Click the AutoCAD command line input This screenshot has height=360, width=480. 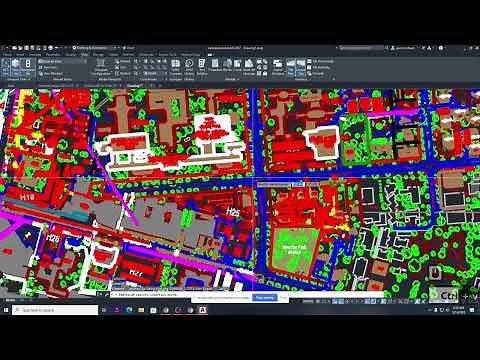tap(247, 295)
